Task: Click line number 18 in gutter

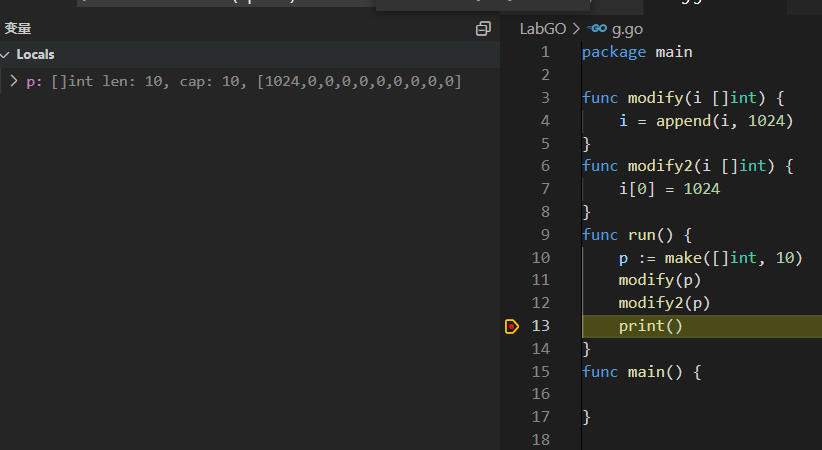Action: [x=540, y=440]
